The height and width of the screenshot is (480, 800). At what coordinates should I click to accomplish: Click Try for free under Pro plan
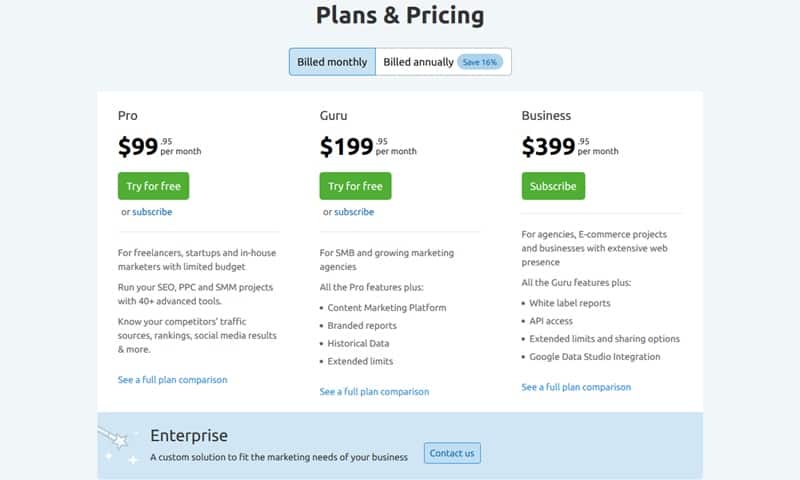[x=153, y=186]
